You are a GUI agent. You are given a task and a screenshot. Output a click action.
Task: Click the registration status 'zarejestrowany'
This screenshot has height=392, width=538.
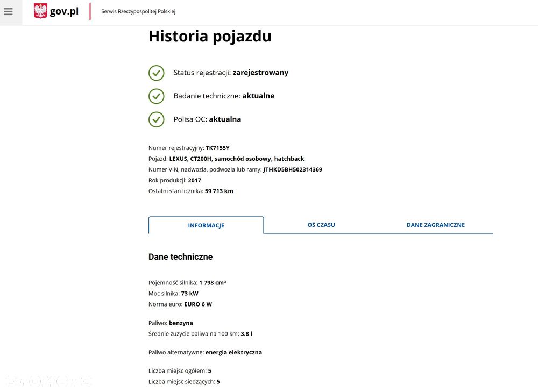tap(260, 73)
